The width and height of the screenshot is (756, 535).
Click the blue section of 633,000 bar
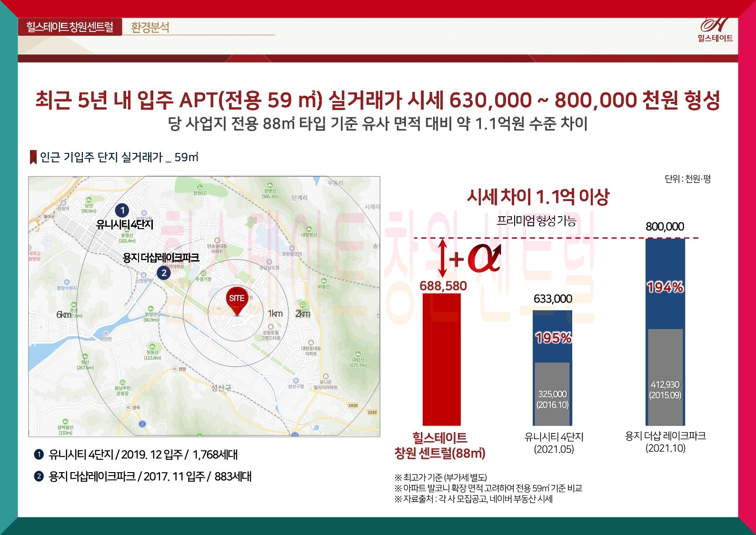tap(552, 336)
